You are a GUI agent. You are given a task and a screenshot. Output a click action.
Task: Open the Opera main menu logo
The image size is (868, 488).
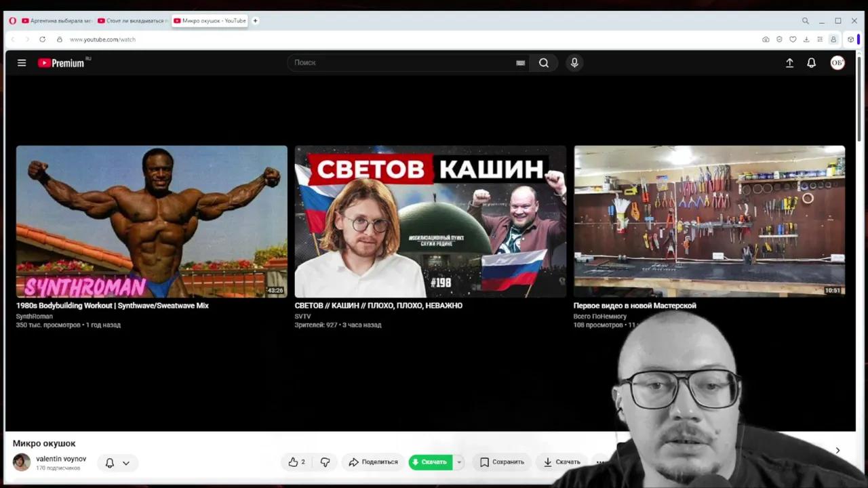click(12, 21)
